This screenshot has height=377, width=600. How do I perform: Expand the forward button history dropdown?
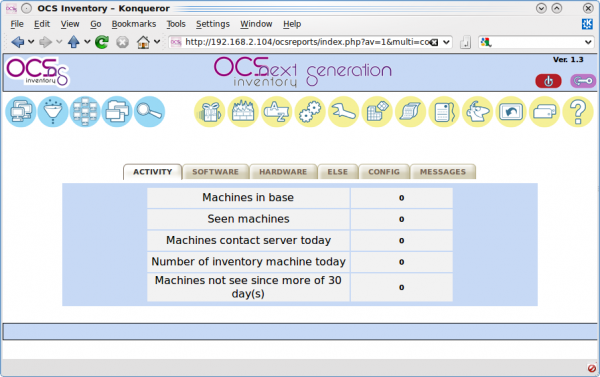(59, 41)
